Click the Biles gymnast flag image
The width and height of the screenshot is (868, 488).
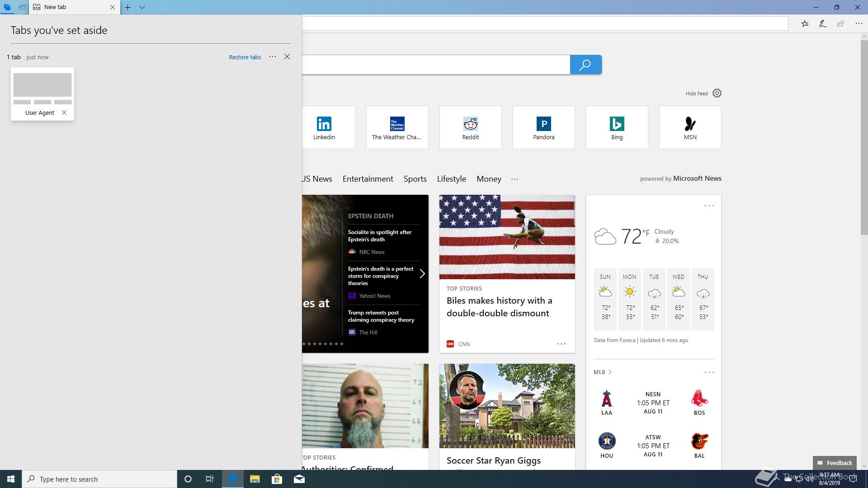point(507,237)
